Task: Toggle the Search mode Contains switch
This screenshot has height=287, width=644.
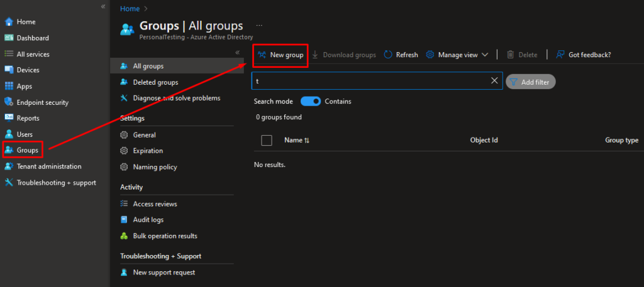Action: coord(311,101)
